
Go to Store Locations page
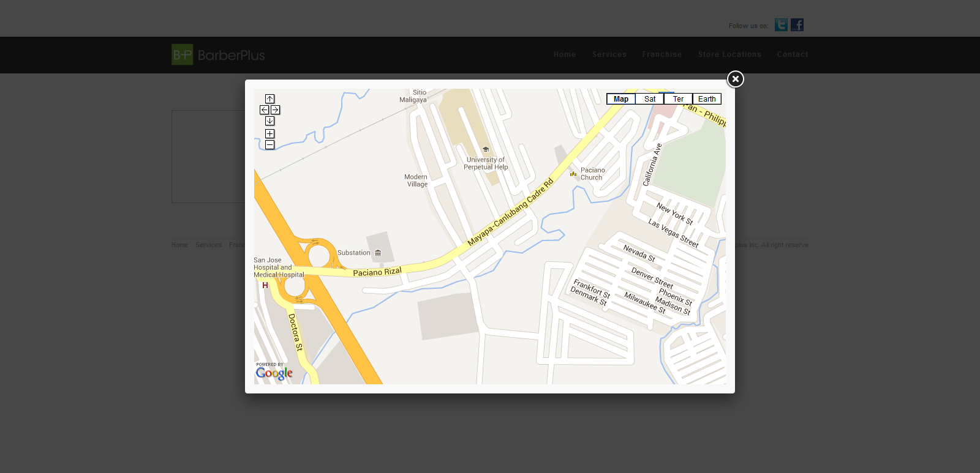click(x=729, y=54)
